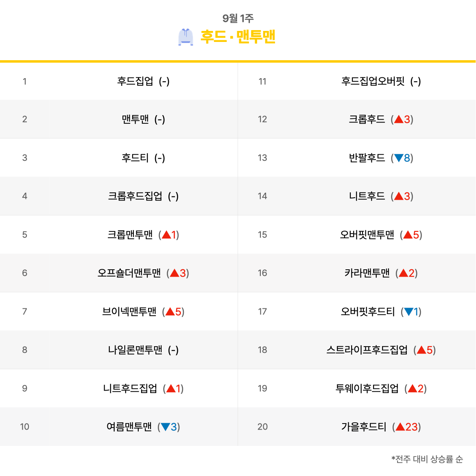Click the red up arrow next to 크롭맨투맨

(x=166, y=235)
